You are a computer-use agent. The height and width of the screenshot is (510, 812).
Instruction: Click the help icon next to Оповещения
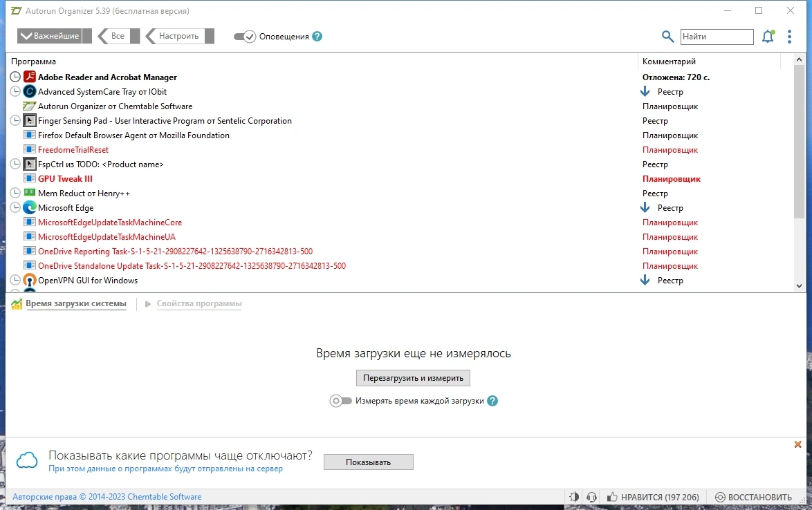tap(317, 36)
